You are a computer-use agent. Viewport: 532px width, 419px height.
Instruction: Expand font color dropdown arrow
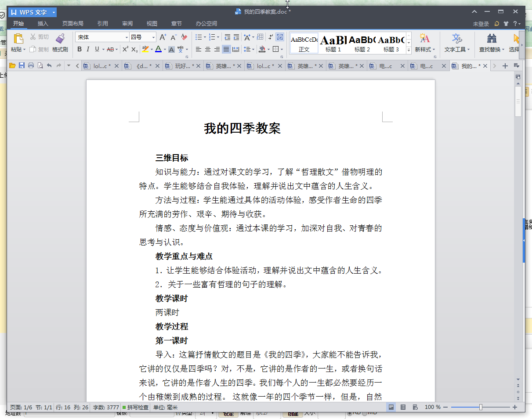pos(165,50)
